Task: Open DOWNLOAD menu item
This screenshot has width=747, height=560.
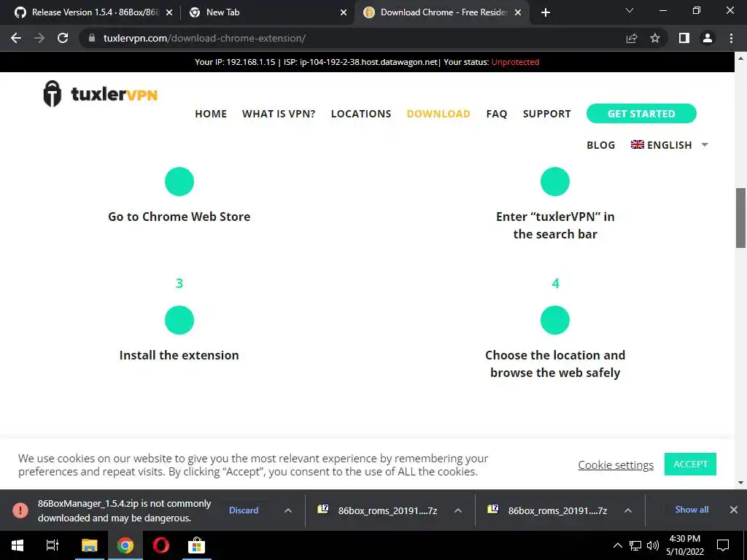Action: [438, 114]
